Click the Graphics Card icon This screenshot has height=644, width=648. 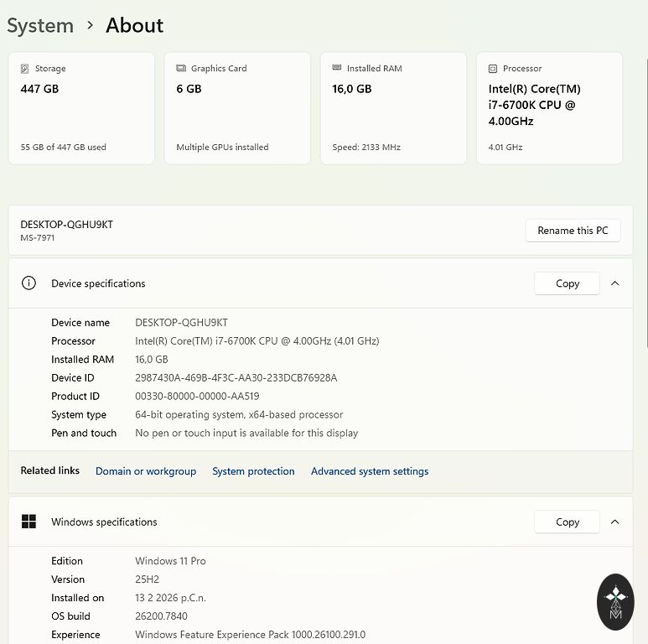[x=181, y=69]
